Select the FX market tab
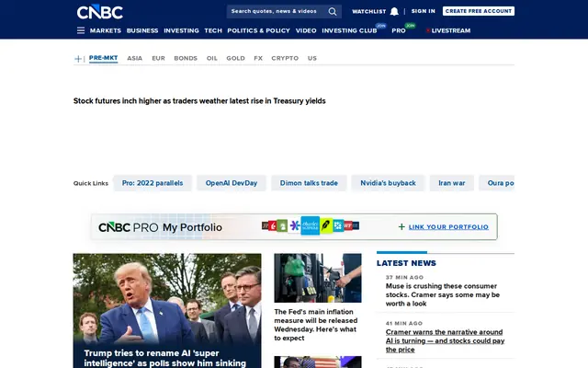588x368 pixels. pyautogui.click(x=258, y=58)
